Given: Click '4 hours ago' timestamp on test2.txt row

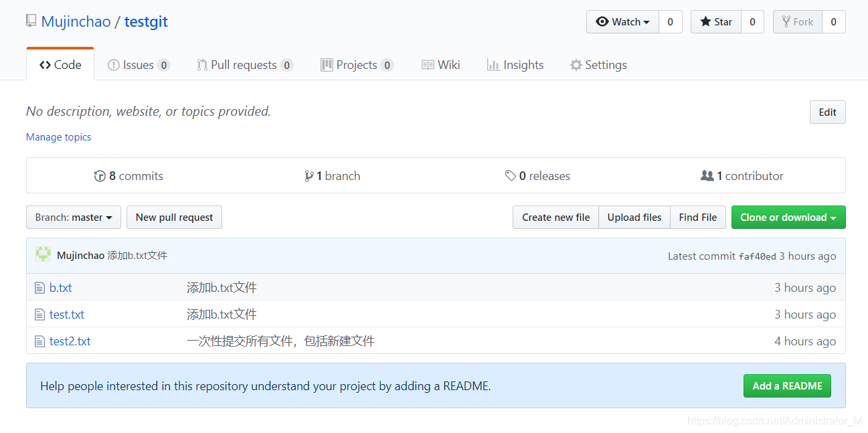Looking at the screenshot, I should coord(805,341).
